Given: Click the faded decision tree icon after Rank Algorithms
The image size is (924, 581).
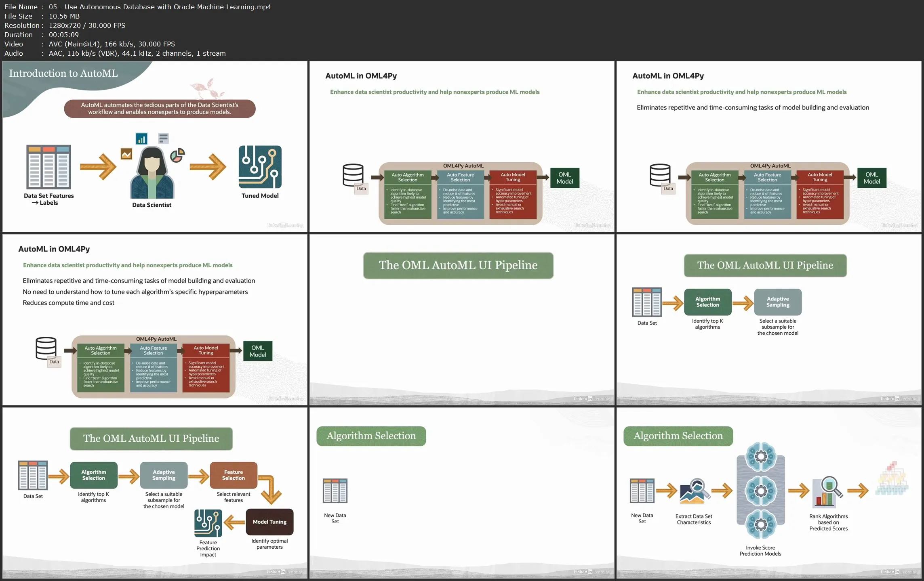Looking at the screenshot, I should [892, 478].
